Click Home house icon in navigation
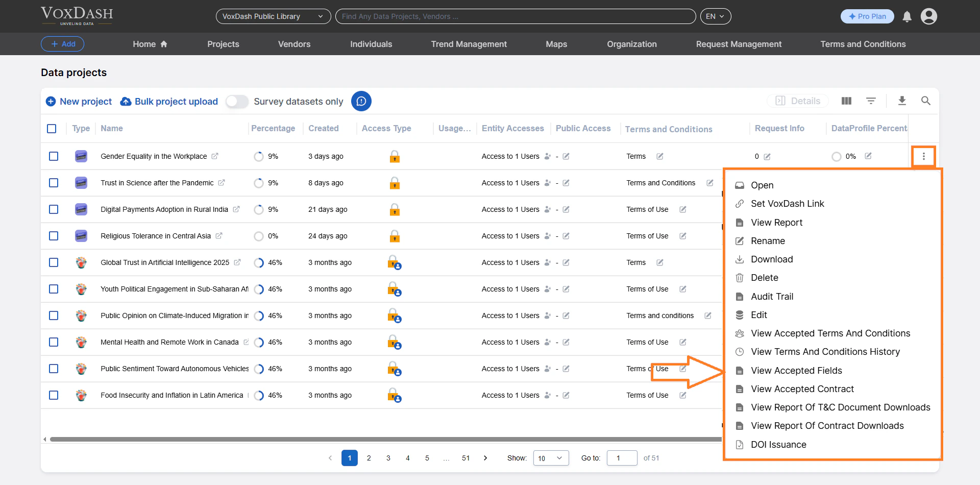Image resolution: width=980 pixels, height=485 pixels. click(164, 44)
